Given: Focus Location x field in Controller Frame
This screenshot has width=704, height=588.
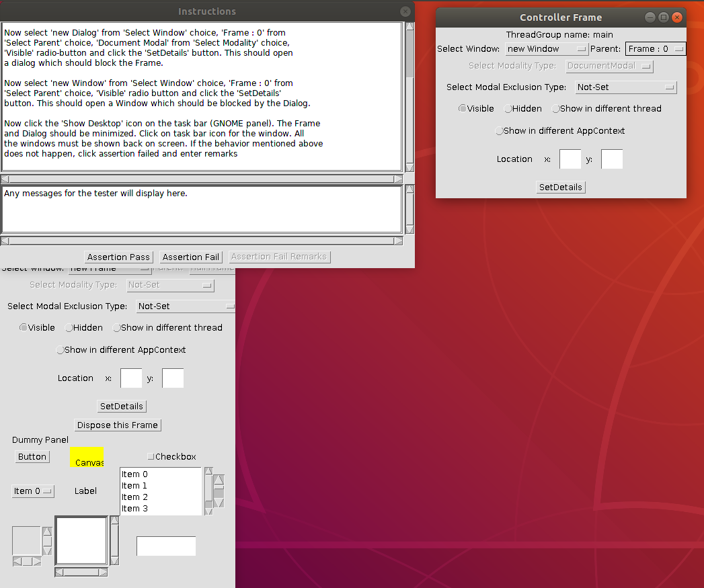Looking at the screenshot, I should coord(570,159).
